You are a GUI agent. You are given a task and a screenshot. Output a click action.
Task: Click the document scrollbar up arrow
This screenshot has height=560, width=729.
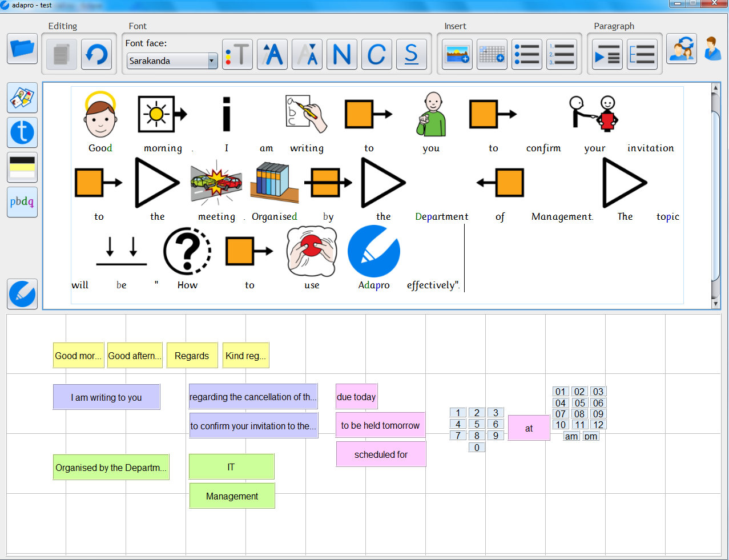pyautogui.click(x=715, y=88)
